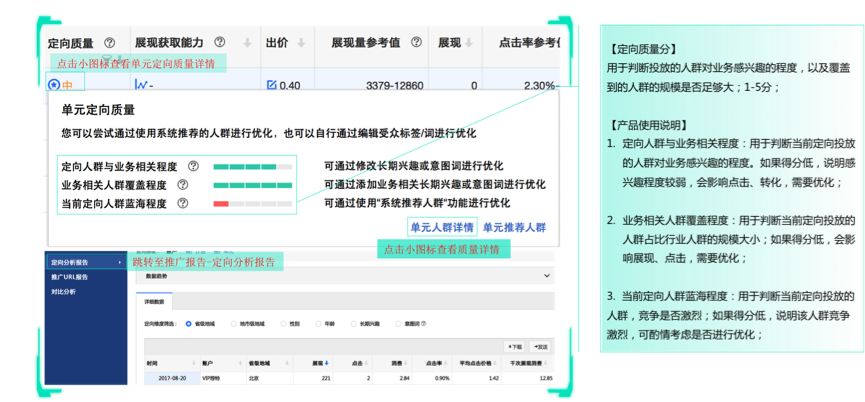Open the trend chart icon in 展现获取能力 cell
The image size is (865, 402).
coord(141,85)
